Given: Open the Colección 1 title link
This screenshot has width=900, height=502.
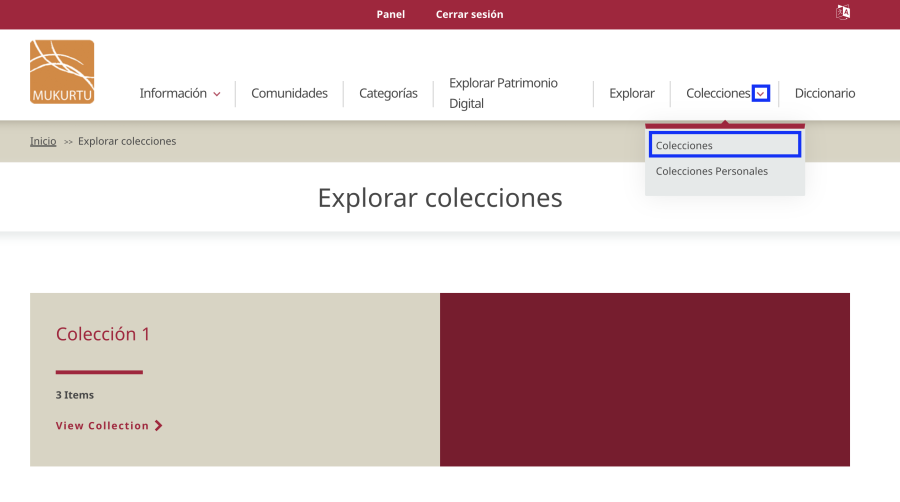Looking at the screenshot, I should (x=103, y=334).
